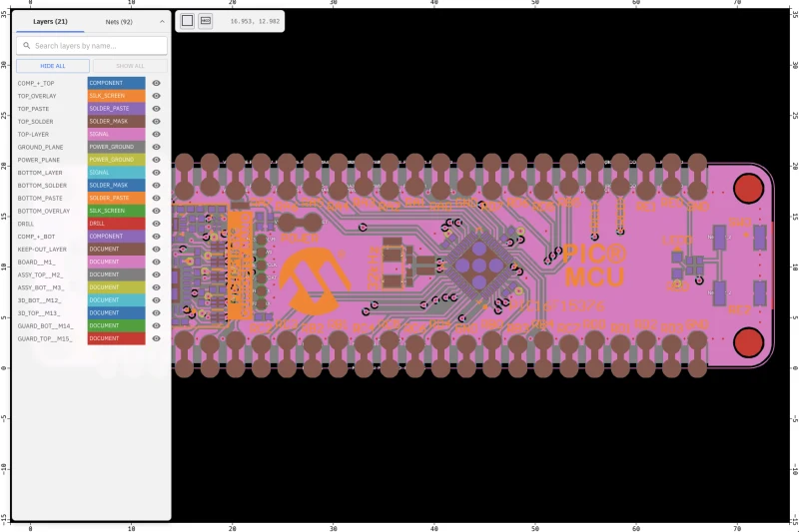Toggle visibility of GUARD_BOT__M14_ layer

(157, 325)
